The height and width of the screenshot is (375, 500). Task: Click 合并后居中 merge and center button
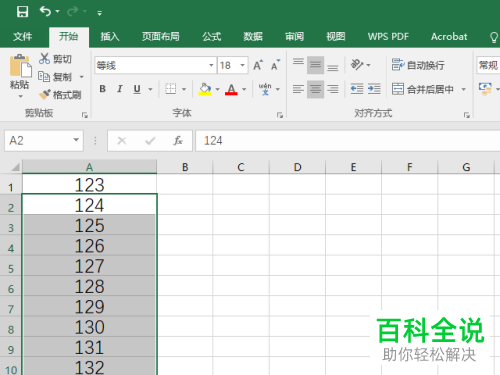click(422, 89)
